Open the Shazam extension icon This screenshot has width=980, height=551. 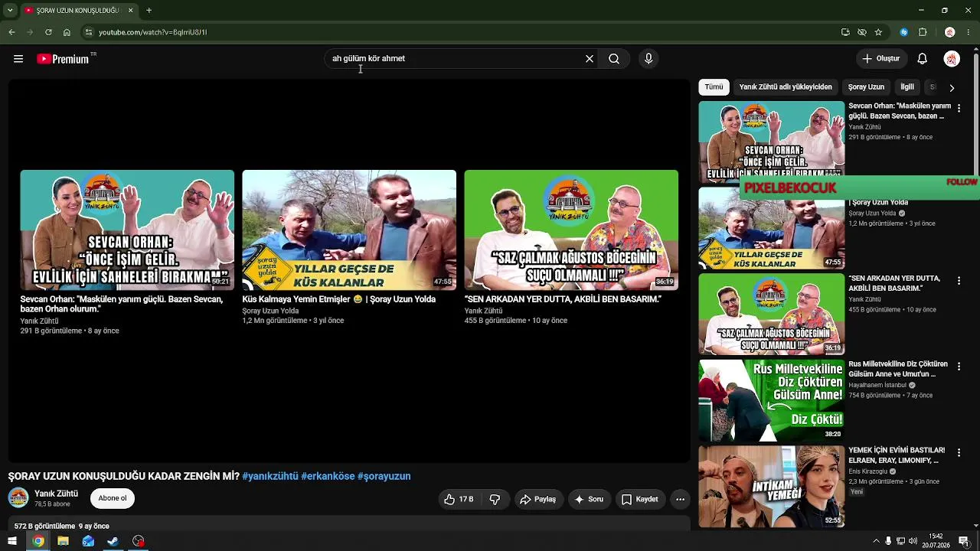tap(904, 32)
